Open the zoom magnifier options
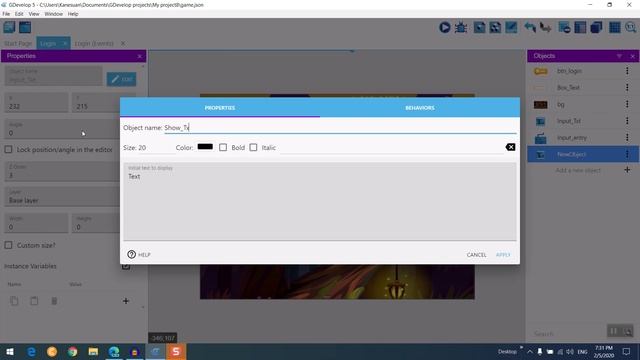The image size is (640, 360). click(631, 27)
